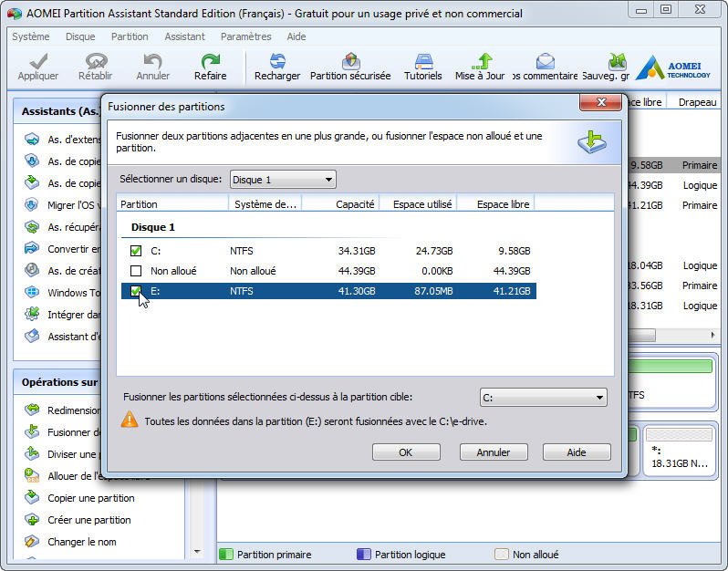
Task: Uncheck the E: partition checkbox
Action: [x=136, y=291]
